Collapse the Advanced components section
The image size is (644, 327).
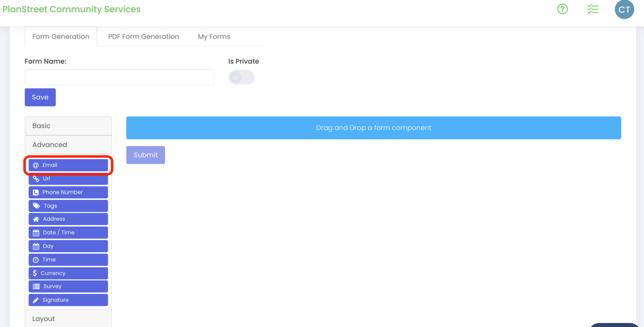(x=68, y=145)
